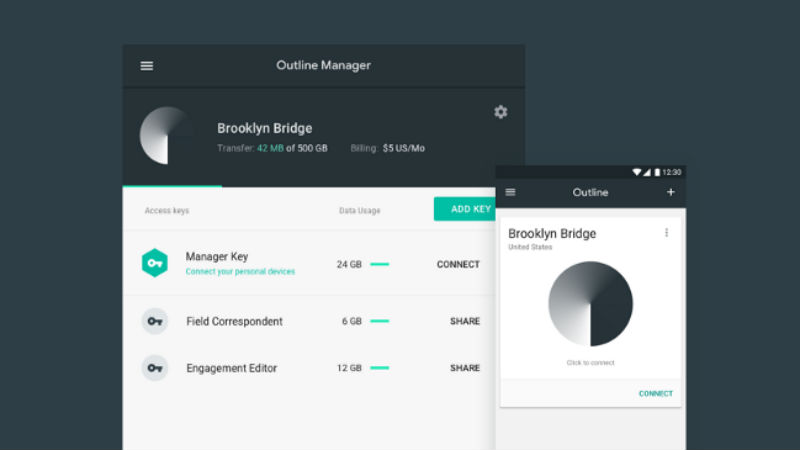The width and height of the screenshot is (800, 450).
Task: Click the '24 GB' usage value
Action: coord(349,264)
